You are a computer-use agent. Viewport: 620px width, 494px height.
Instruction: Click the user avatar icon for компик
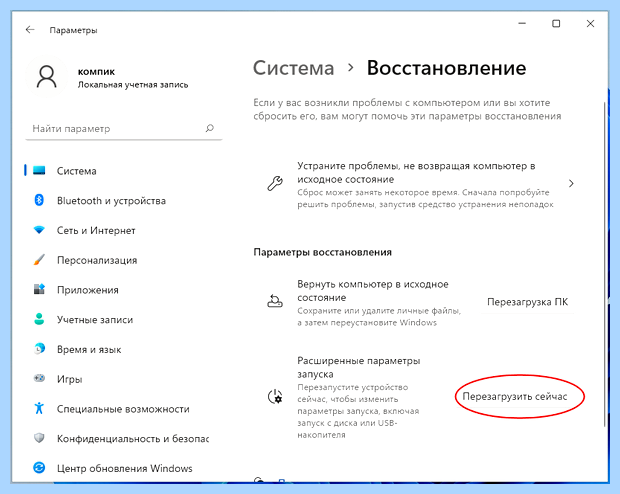point(47,77)
